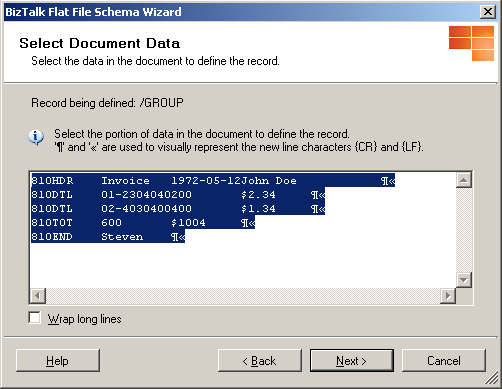This screenshot has width=502, height=389.
Task: Click the vertical scrollbar down arrow
Action: pyautogui.click(x=464, y=280)
